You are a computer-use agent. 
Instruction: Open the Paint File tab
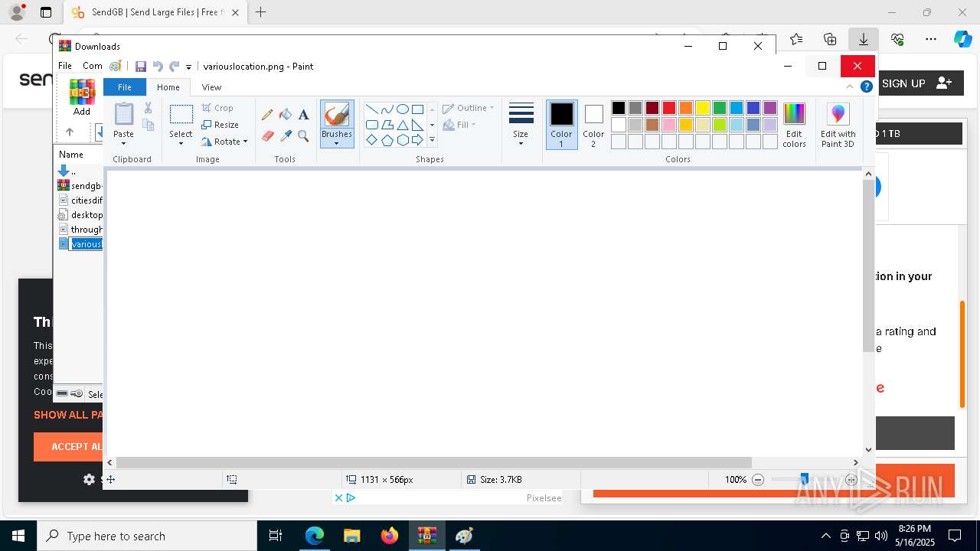click(x=124, y=87)
